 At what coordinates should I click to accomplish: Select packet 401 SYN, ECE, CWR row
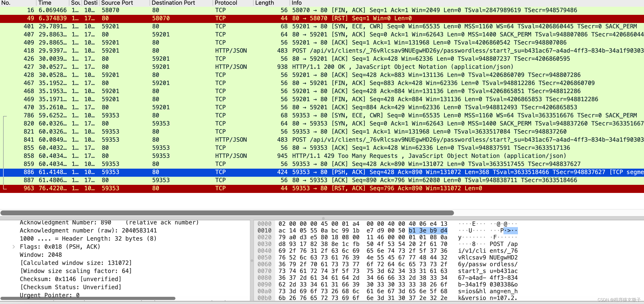point(322,27)
